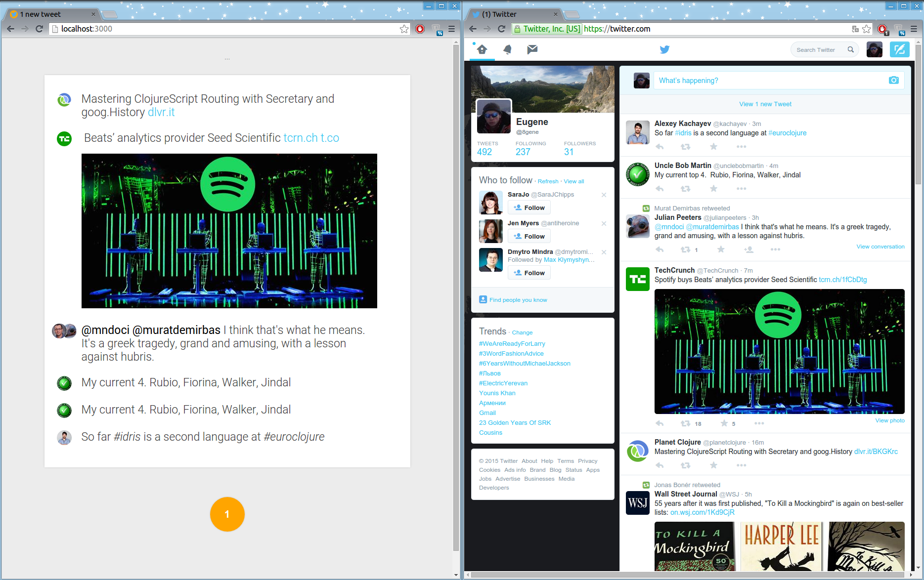Retweet Alexey Kachayev's tweet
Viewport: 924px width, 580px height.
[x=686, y=147]
